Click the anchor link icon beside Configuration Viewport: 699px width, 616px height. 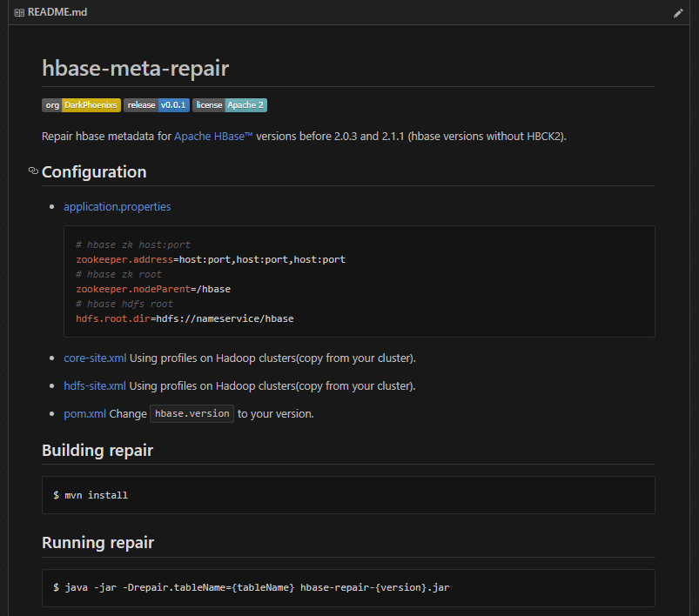pos(33,171)
